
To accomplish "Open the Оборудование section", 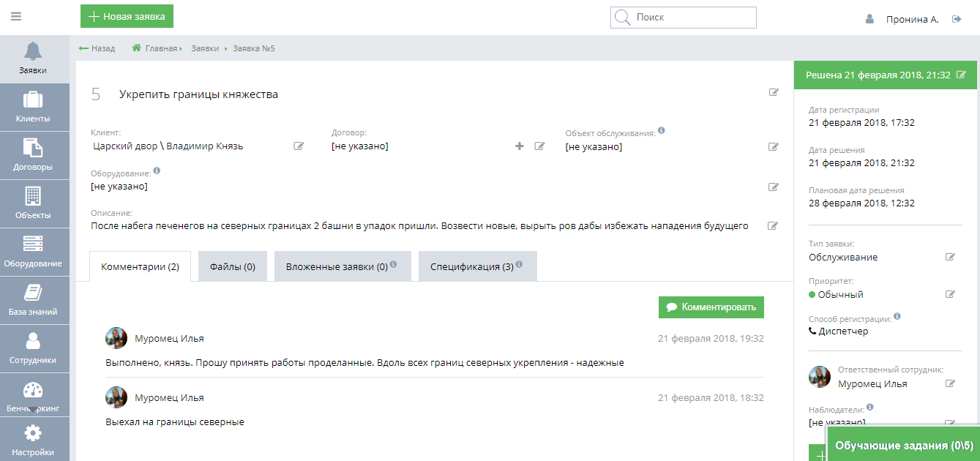I will click(34, 252).
